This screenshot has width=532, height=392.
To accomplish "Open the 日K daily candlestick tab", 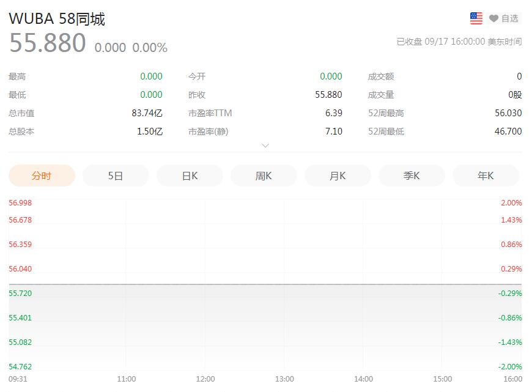I will tap(190, 176).
